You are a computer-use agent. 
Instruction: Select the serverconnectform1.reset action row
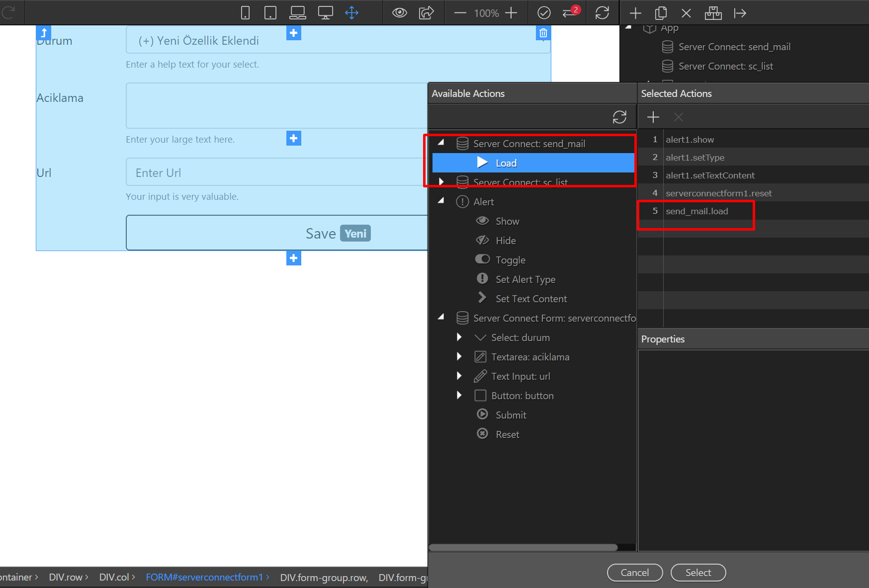click(753, 193)
